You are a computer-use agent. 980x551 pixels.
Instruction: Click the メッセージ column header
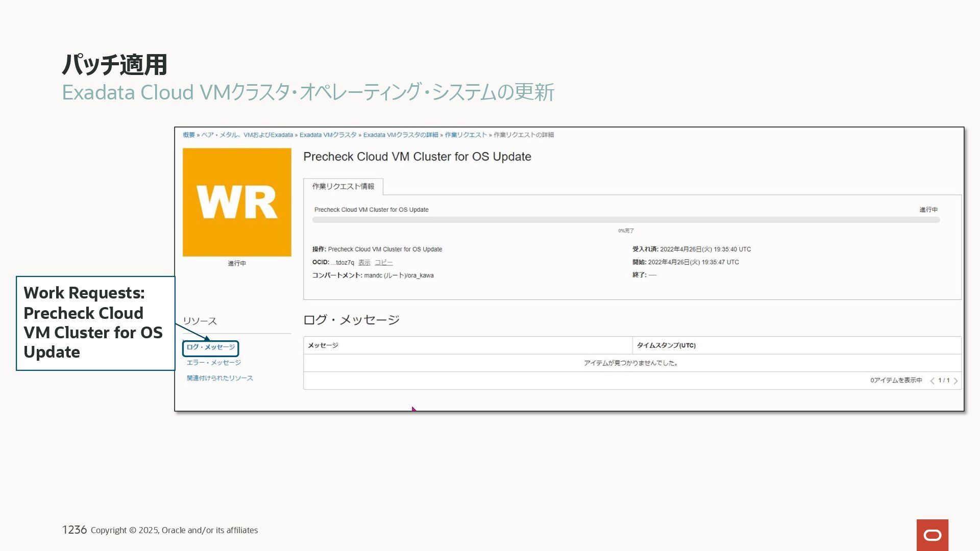(x=323, y=345)
